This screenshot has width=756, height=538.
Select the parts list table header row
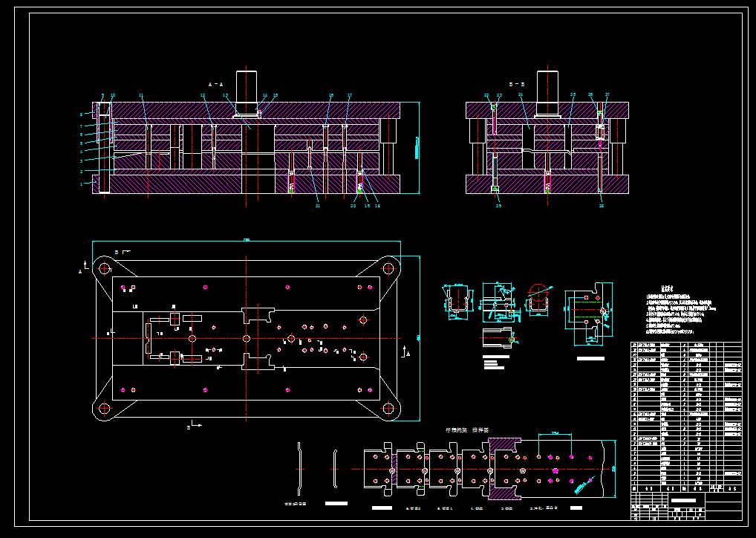686,489
